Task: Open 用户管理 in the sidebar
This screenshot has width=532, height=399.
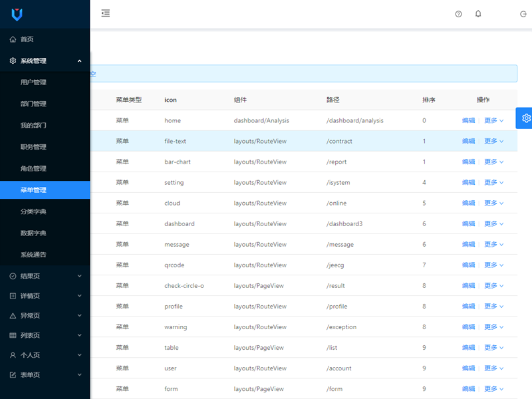Action: pyautogui.click(x=33, y=82)
